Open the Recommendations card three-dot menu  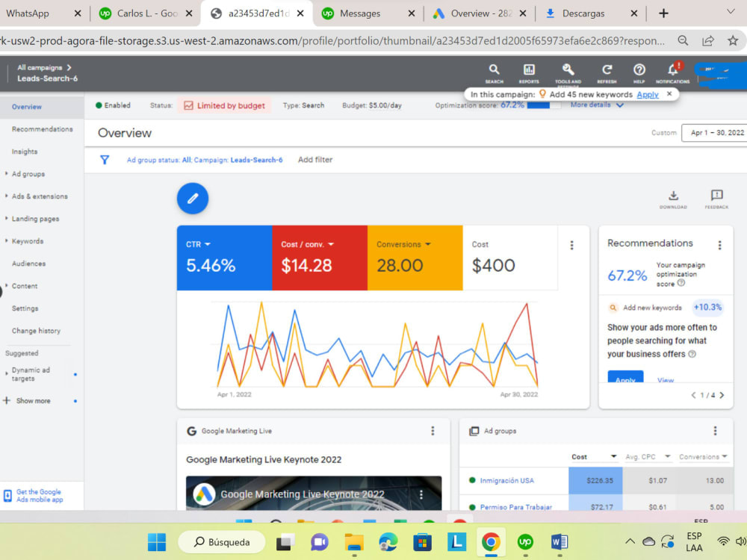pos(719,245)
